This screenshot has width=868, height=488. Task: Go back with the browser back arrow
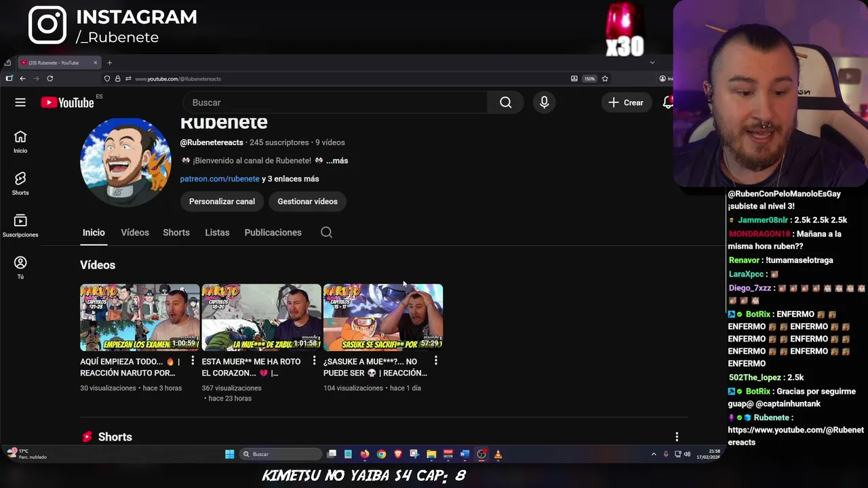(22, 79)
